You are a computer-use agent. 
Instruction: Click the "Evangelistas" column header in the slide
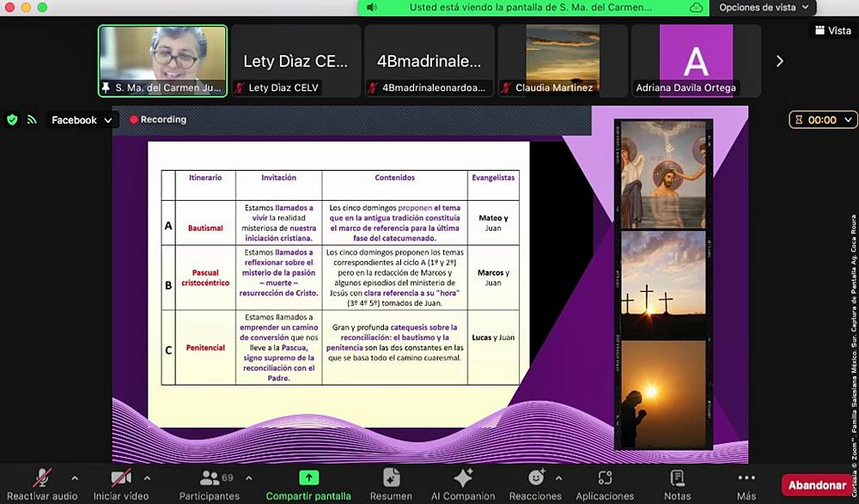click(x=493, y=178)
